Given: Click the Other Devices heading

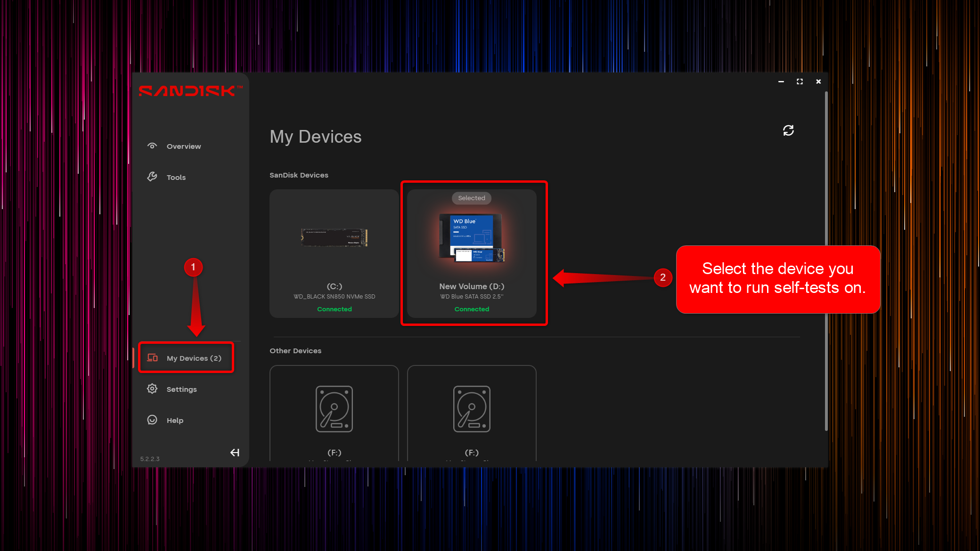Looking at the screenshot, I should click(295, 351).
